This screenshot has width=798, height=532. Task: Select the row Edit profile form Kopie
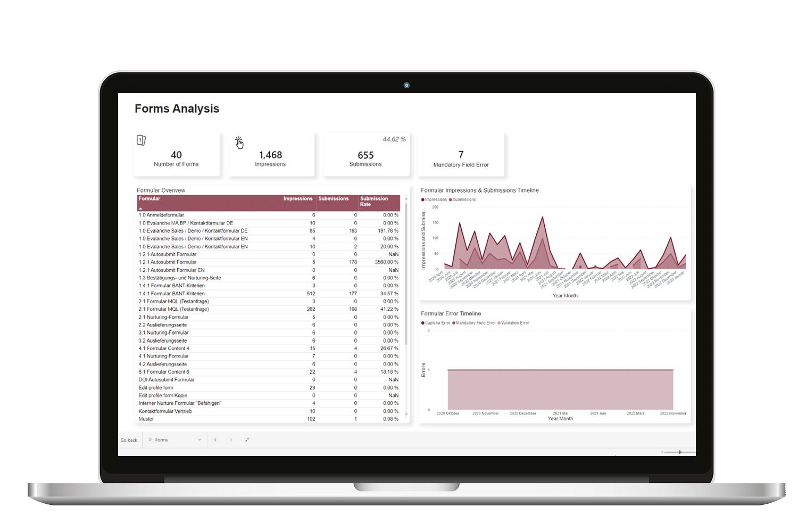tap(270, 395)
